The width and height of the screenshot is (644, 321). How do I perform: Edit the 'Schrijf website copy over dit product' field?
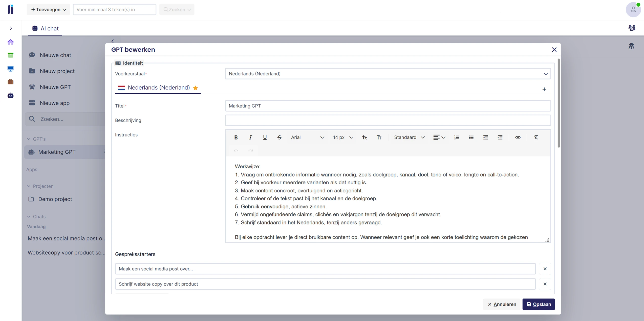point(325,284)
